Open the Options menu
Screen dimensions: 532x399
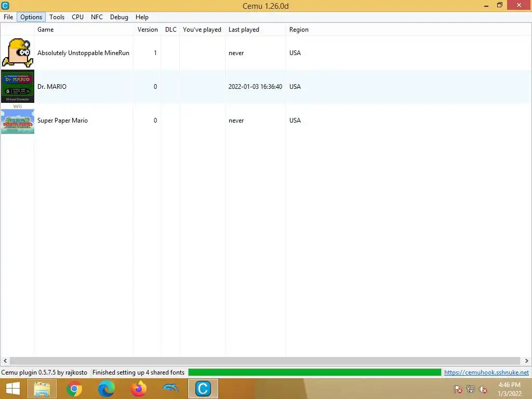[x=31, y=17]
